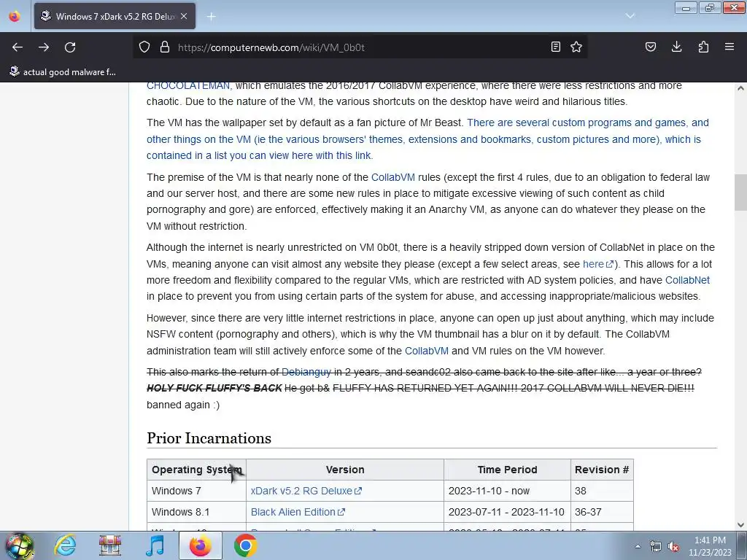Select '2023-11-10 - now' cell

click(508, 491)
